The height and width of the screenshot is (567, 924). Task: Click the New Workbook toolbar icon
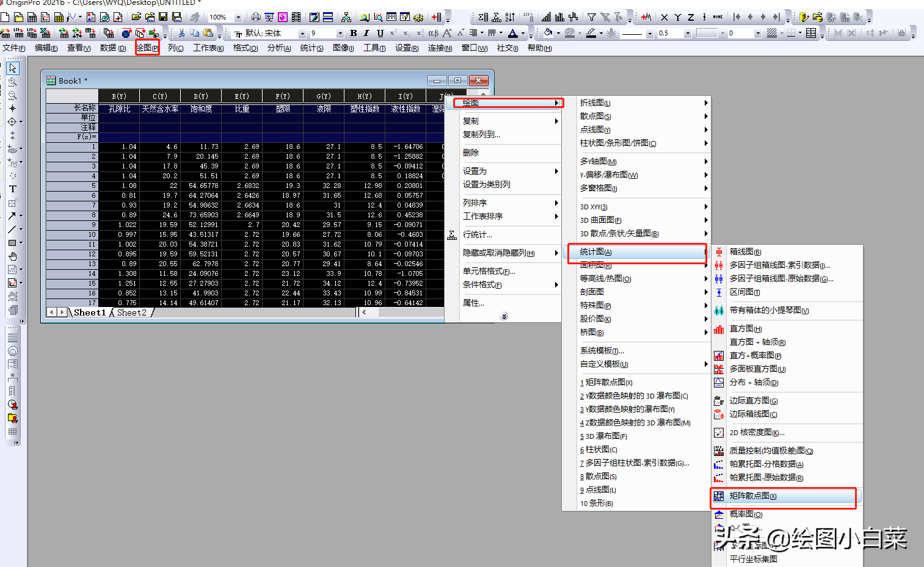tap(32, 17)
